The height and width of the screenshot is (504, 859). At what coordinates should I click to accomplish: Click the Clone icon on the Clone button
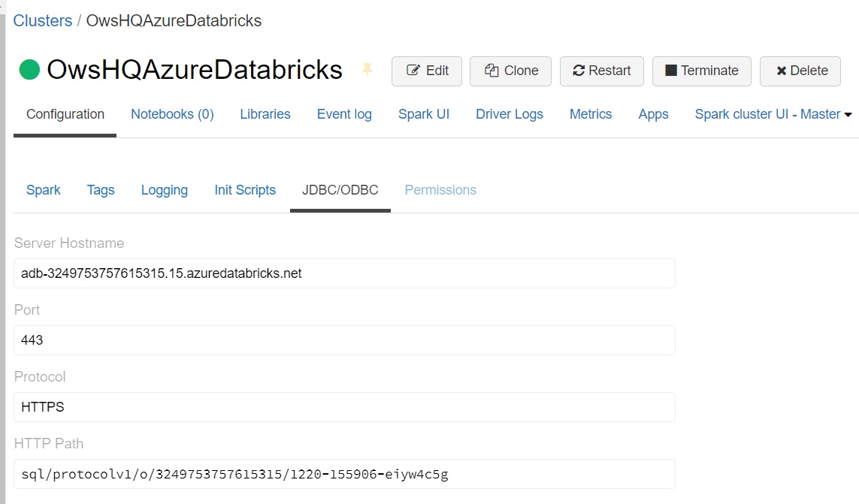(492, 71)
